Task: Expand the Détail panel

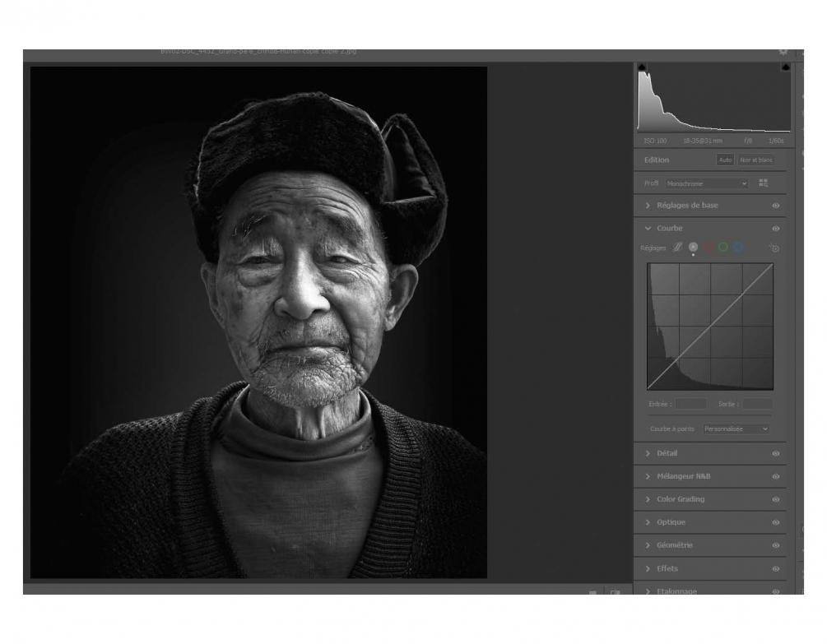Action: coord(648,453)
